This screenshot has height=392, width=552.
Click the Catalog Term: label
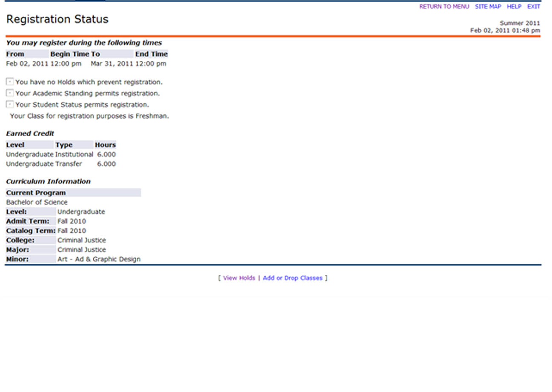point(31,231)
